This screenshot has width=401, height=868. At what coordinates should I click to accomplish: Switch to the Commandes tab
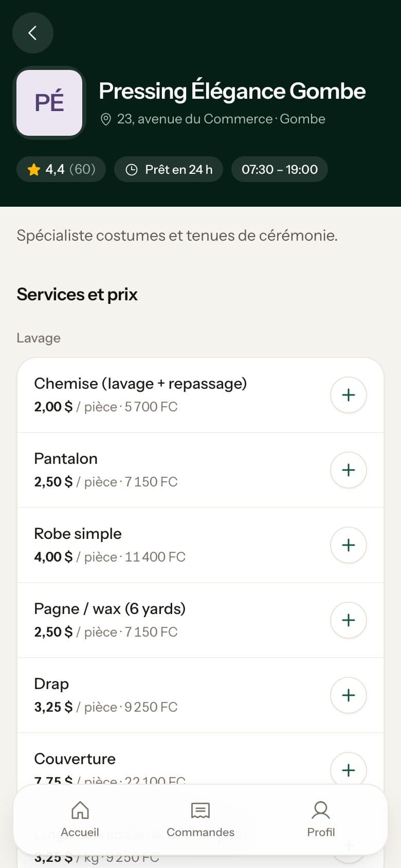point(200,820)
